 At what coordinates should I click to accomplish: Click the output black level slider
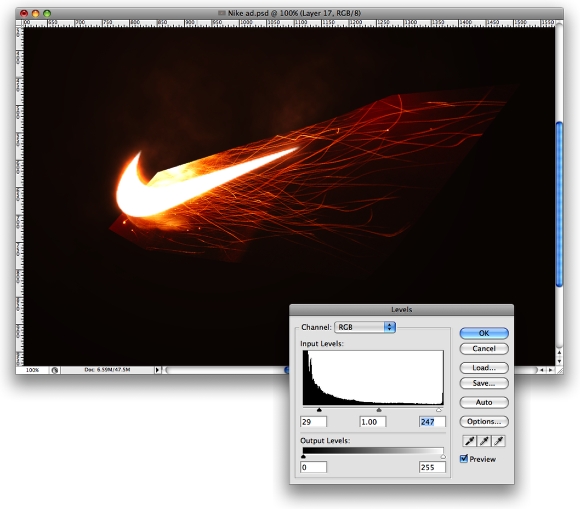[304, 456]
